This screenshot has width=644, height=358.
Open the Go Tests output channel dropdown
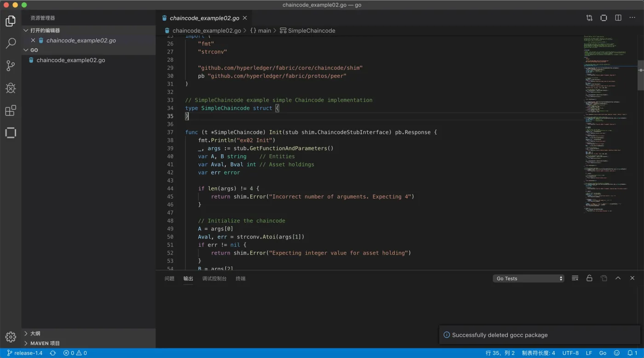coord(529,278)
